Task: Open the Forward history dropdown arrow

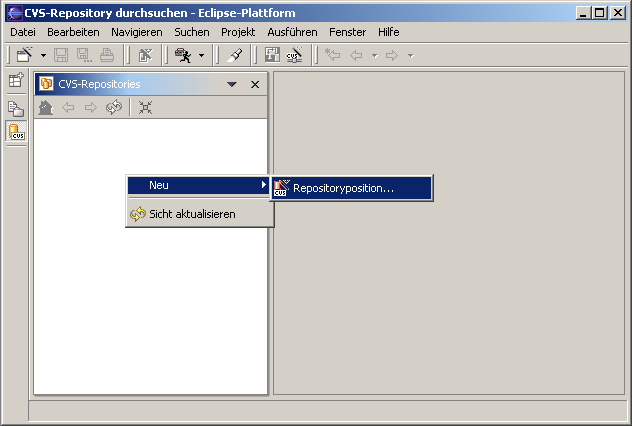Action: pos(411,56)
